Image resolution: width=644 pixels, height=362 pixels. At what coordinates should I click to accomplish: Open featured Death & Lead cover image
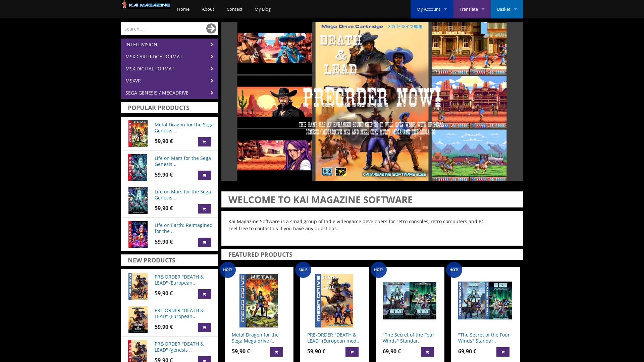(x=334, y=301)
